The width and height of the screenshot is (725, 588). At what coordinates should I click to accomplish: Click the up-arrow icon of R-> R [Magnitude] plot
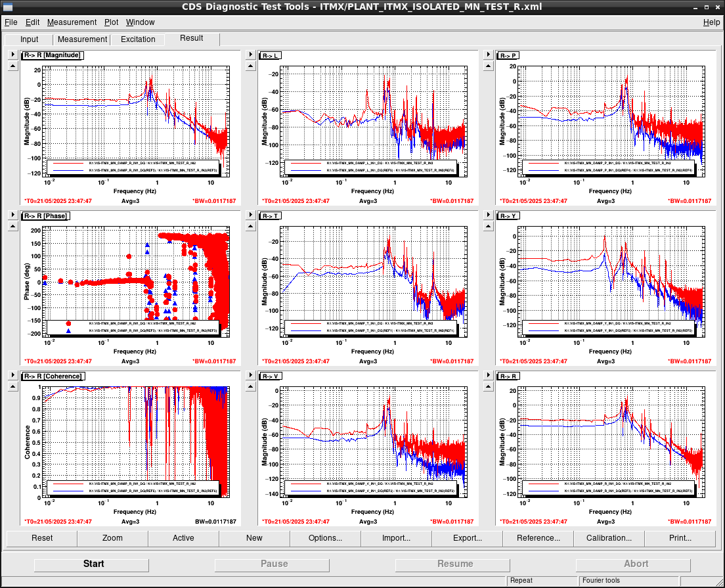13,66
